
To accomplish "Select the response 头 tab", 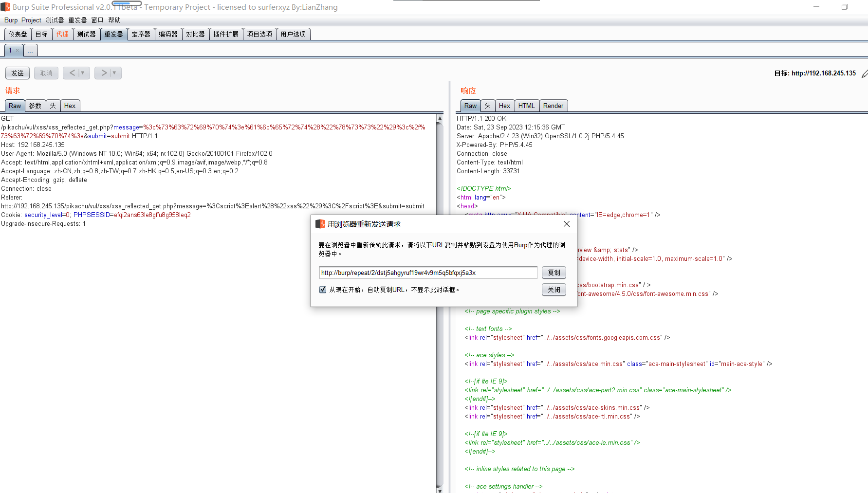I will click(488, 106).
